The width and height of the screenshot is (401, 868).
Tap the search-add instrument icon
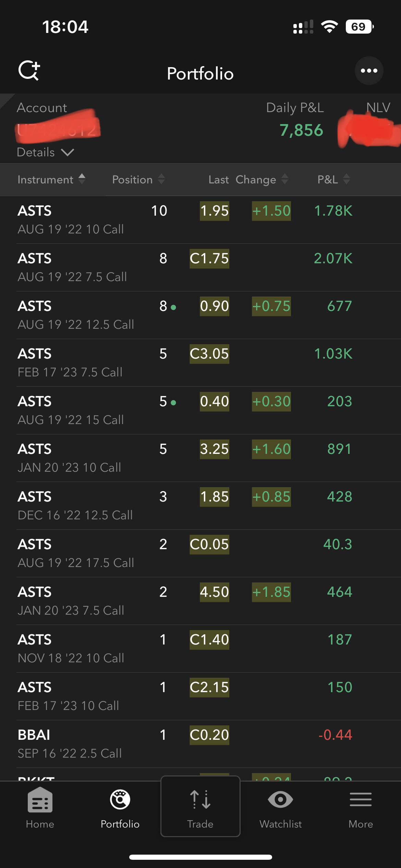[29, 71]
